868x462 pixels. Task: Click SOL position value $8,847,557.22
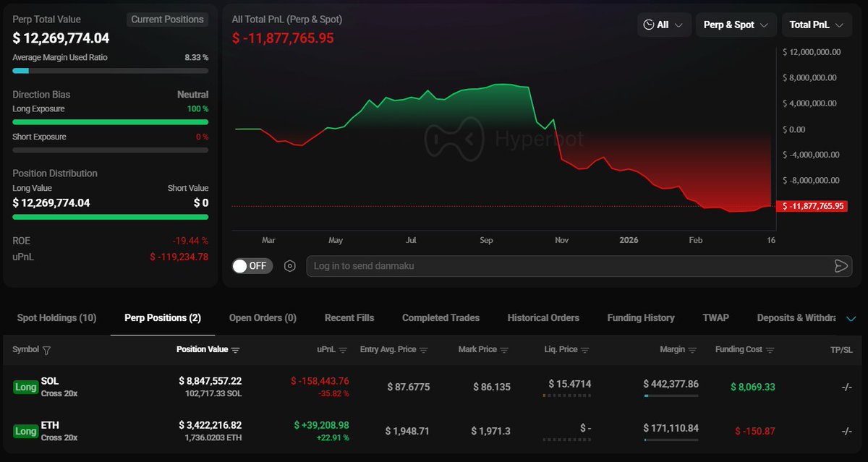pyautogui.click(x=210, y=380)
